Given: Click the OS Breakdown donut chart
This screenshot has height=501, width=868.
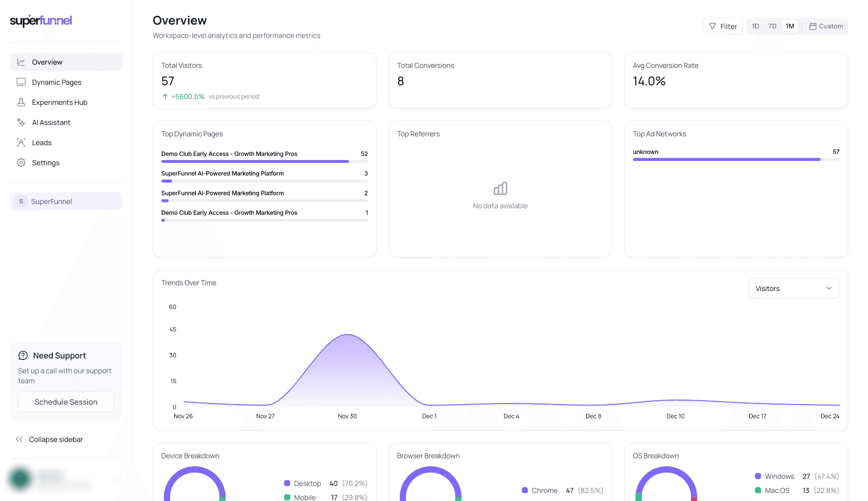Looking at the screenshot, I should click(666, 484).
